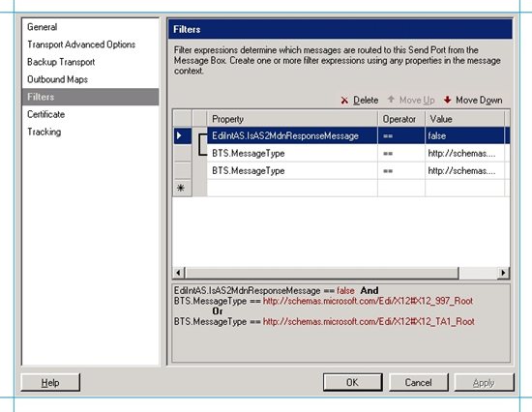Click the Move Down button label
The width and height of the screenshot is (532, 412).
pos(479,101)
